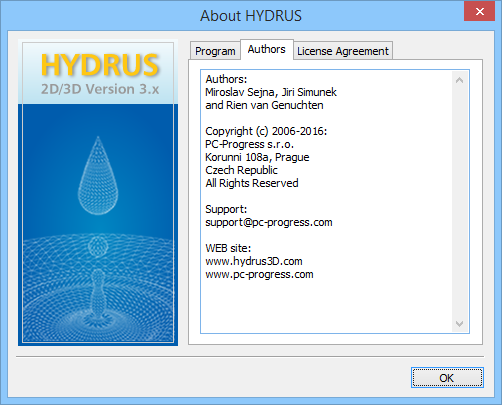Click the www.hydrus3D.com web address
The width and height of the screenshot is (502, 405).
254,261
